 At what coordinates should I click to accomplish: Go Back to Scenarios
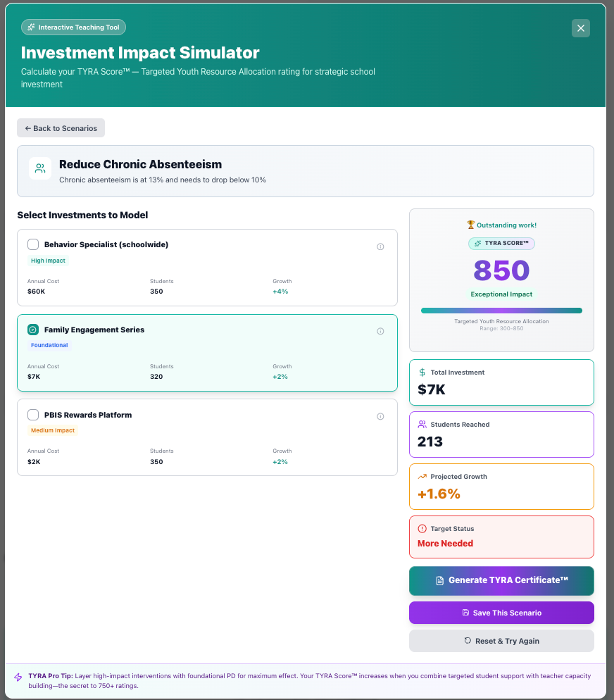click(x=61, y=128)
